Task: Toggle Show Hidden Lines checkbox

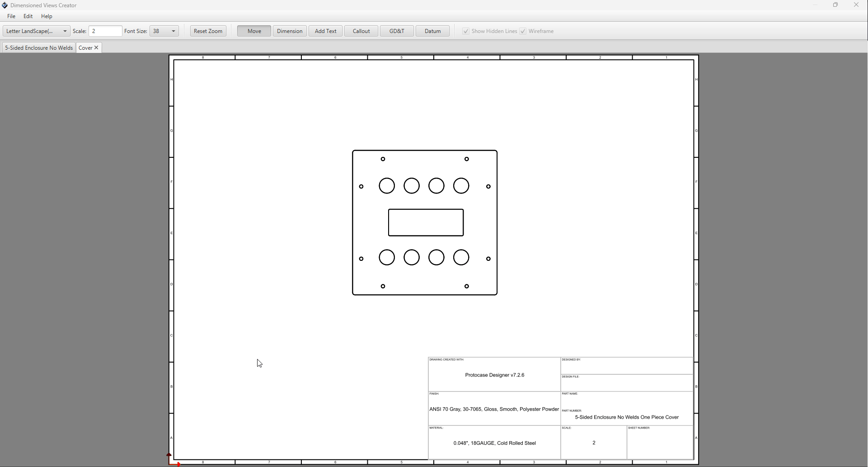Action: (x=466, y=31)
